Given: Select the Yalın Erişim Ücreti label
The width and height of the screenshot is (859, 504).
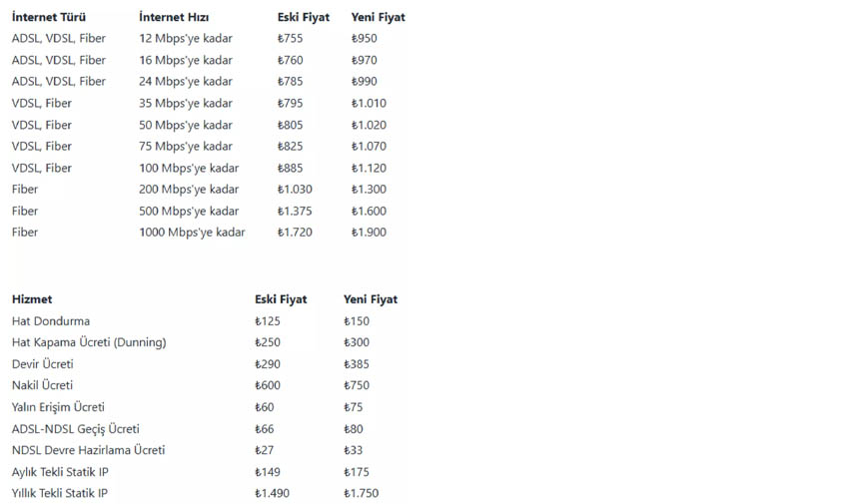Looking at the screenshot, I should pos(58,407).
